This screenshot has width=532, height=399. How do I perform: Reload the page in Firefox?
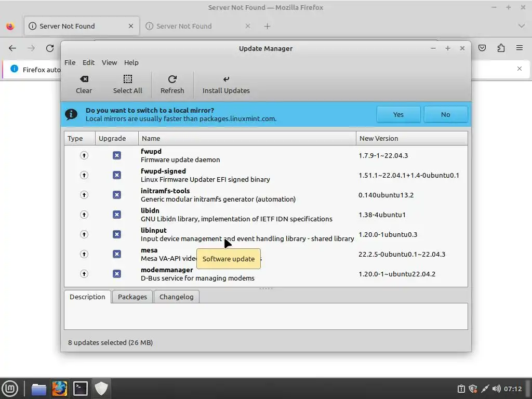click(50, 48)
